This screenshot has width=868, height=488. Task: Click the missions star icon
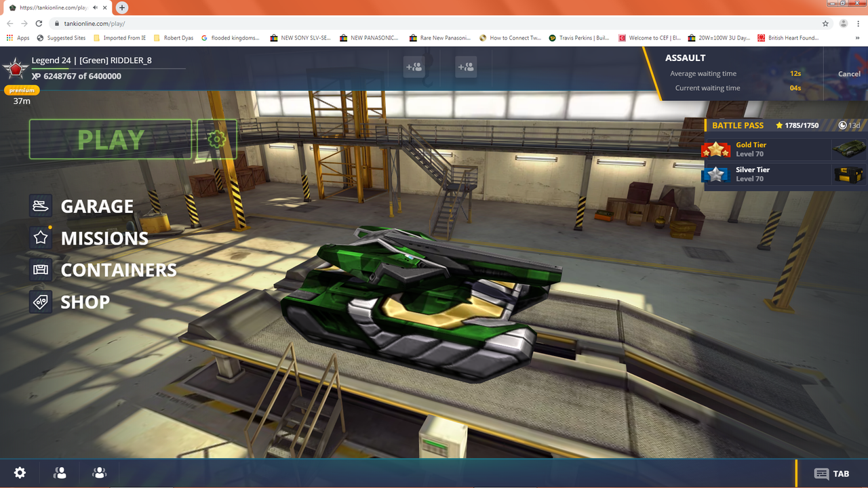tap(41, 237)
